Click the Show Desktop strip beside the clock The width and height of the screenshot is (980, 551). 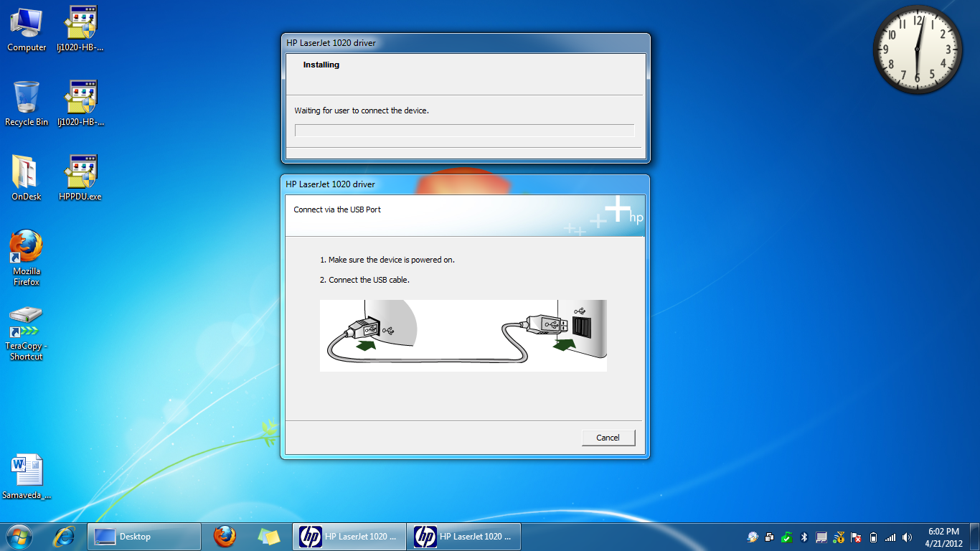(x=974, y=537)
